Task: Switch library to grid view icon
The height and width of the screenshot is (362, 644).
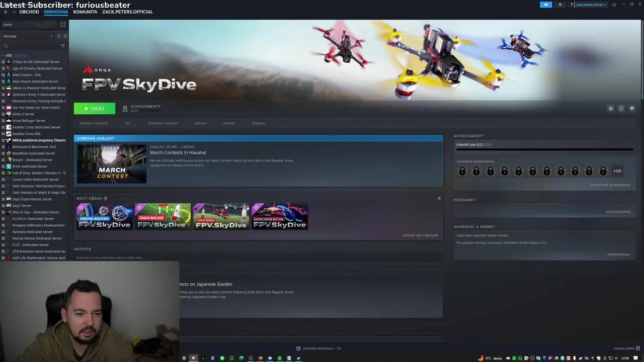Action: pos(63,24)
